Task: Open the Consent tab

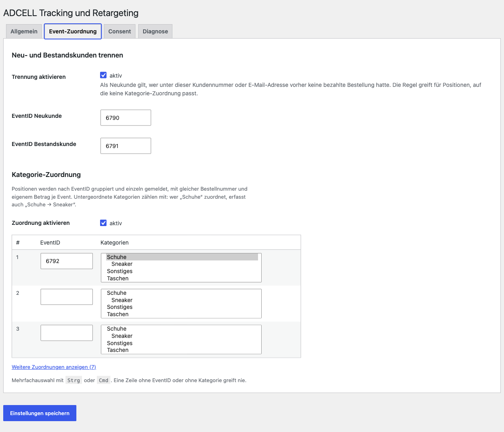Action: pos(119,31)
